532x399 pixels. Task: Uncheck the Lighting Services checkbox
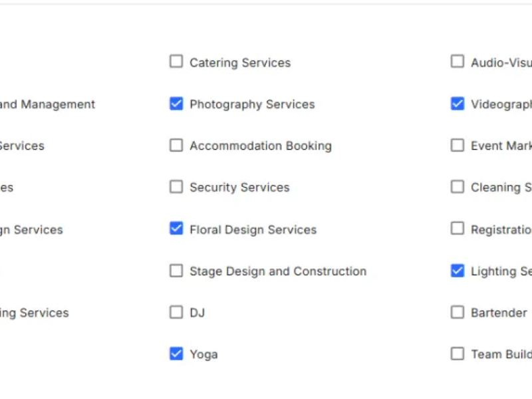pyautogui.click(x=458, y=271)
